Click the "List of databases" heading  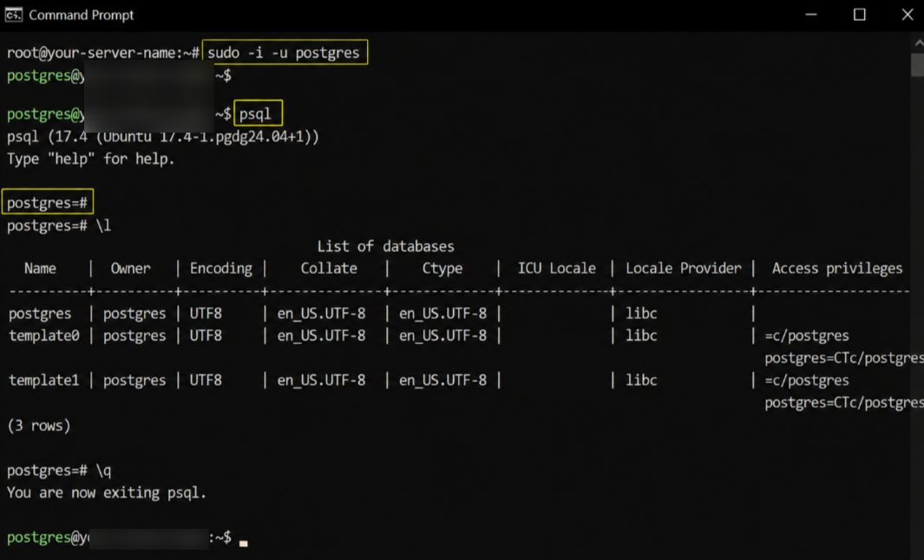click(386, 246)
